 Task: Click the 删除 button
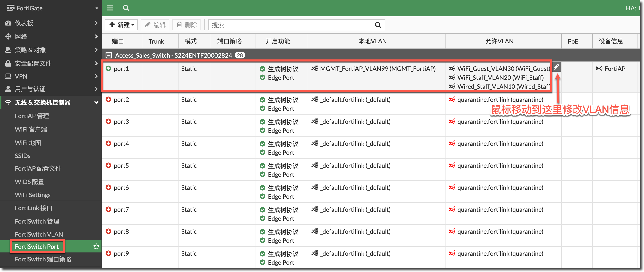click(186, 25)
